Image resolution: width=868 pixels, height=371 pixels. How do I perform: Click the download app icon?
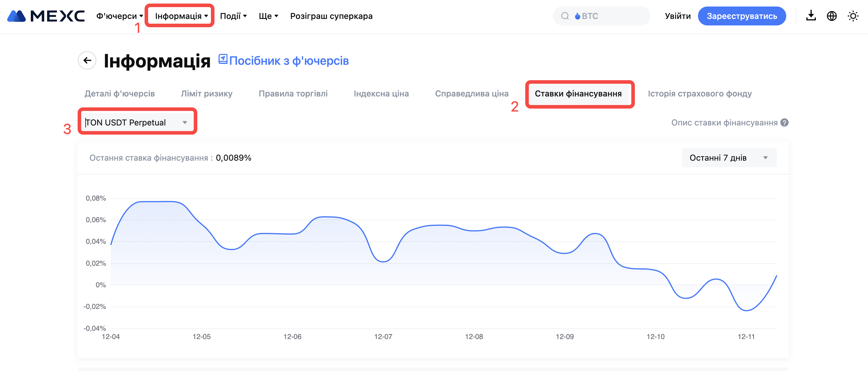811,16
